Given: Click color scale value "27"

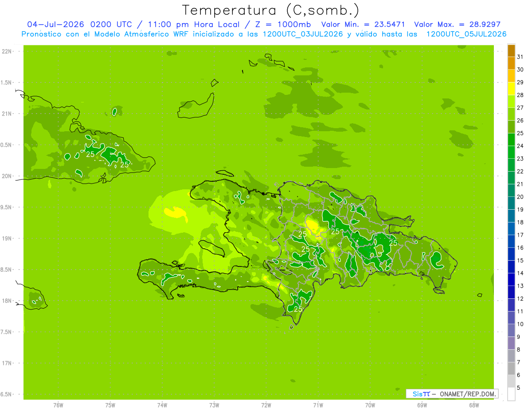Looking at the screenshot, I should (520, 108).
